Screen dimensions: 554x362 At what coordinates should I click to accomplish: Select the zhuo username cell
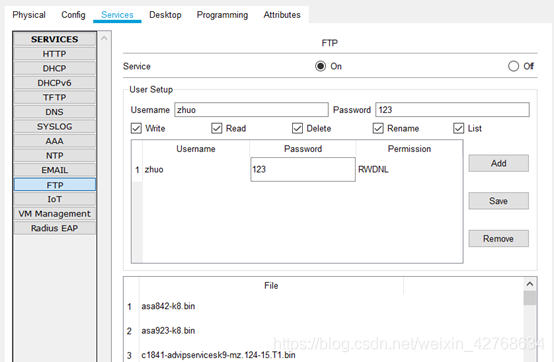click(196, 170)
